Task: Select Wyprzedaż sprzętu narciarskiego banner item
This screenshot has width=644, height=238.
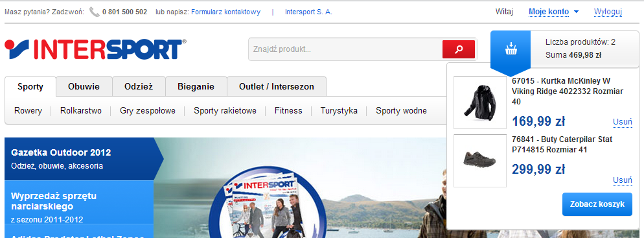Action: click(x=79, y=202)
